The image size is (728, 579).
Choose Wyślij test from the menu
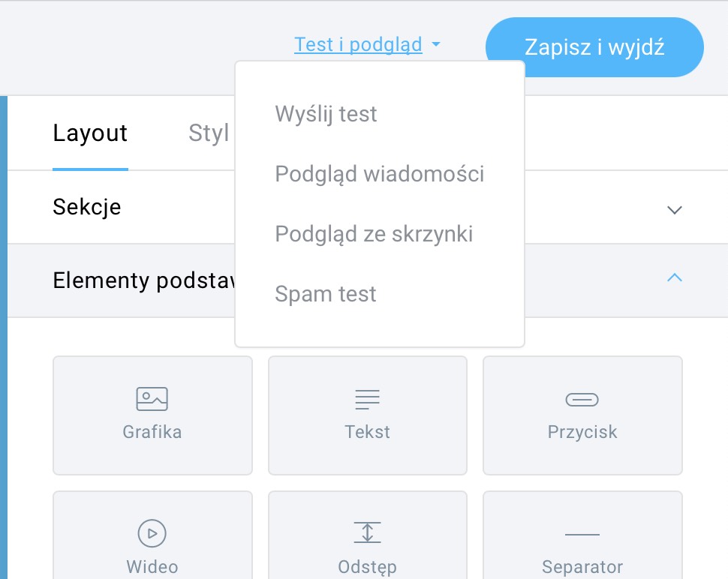[326, 114]
